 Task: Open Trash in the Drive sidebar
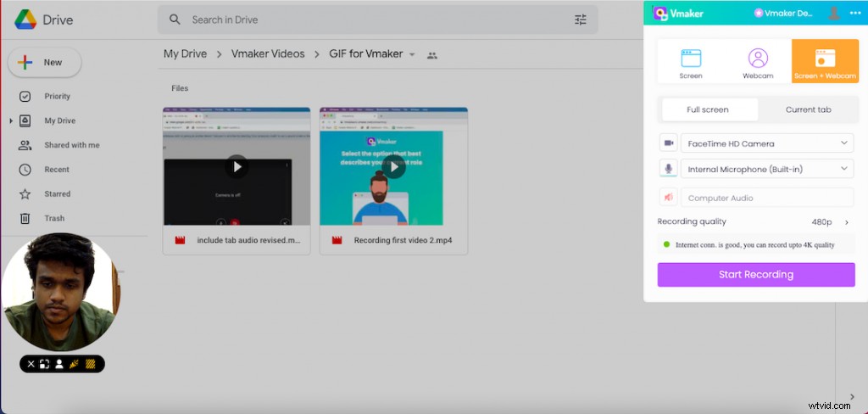tap(54, 218)
